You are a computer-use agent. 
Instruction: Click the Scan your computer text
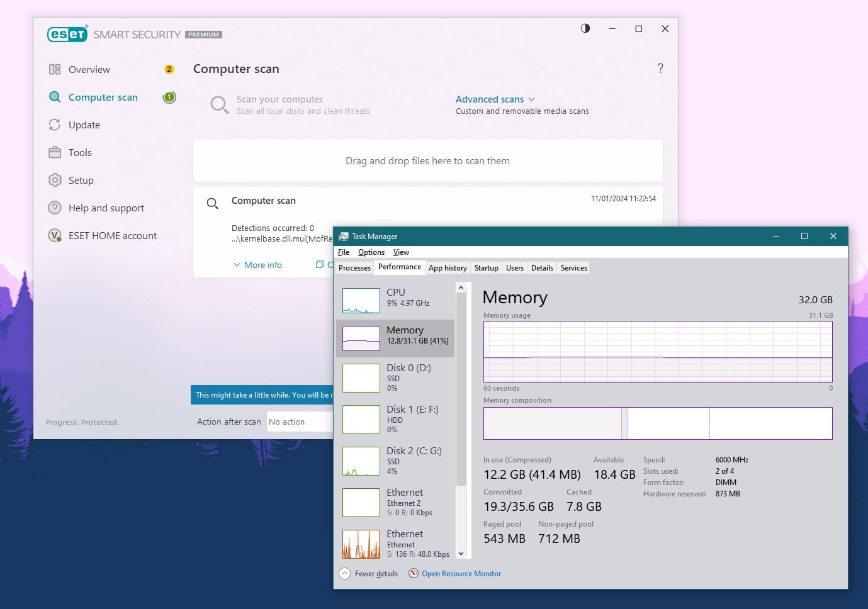280,99
